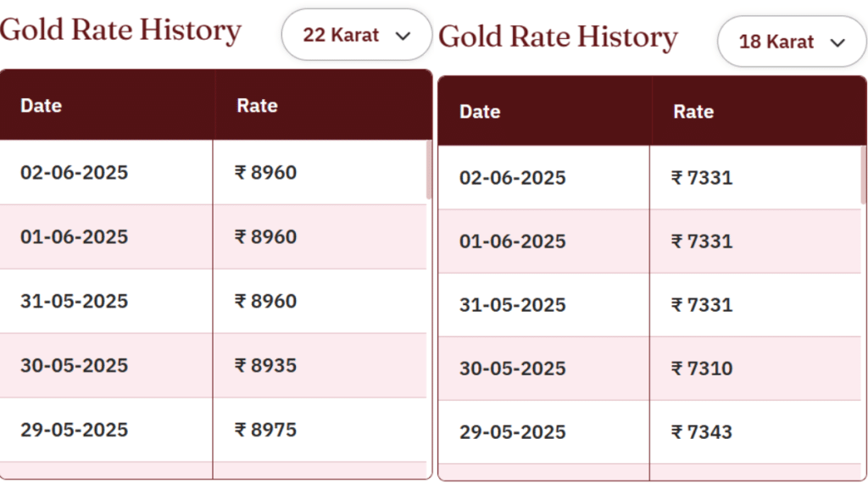Click the Rate header in 18 Karat table
Image resolution: width=868 pixels, height=488 pixels.
tap(693, 111)
